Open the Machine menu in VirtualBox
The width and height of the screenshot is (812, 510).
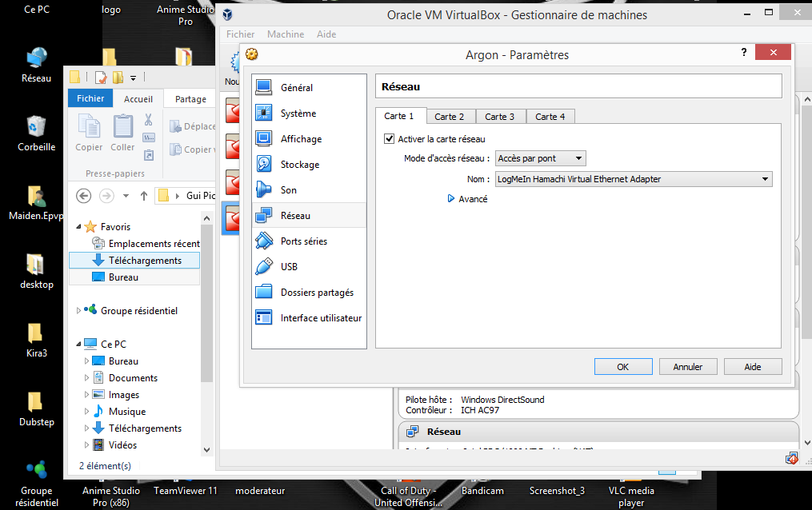coord(286,34)
